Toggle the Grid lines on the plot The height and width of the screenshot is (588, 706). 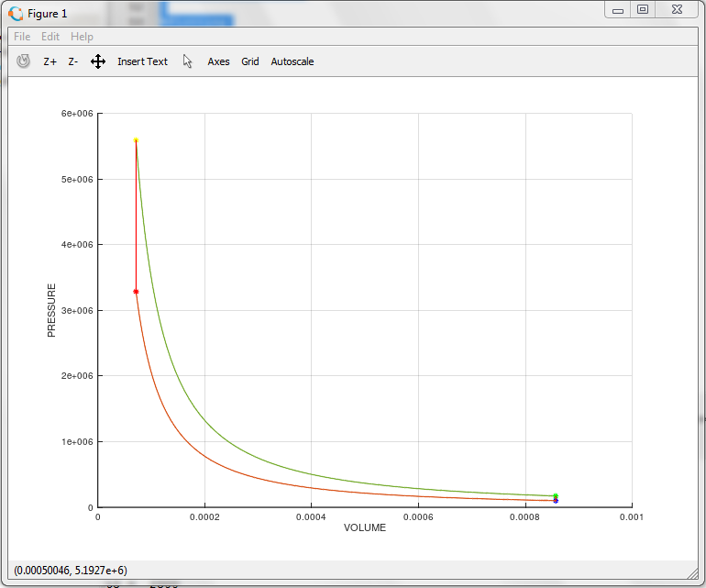250,61
